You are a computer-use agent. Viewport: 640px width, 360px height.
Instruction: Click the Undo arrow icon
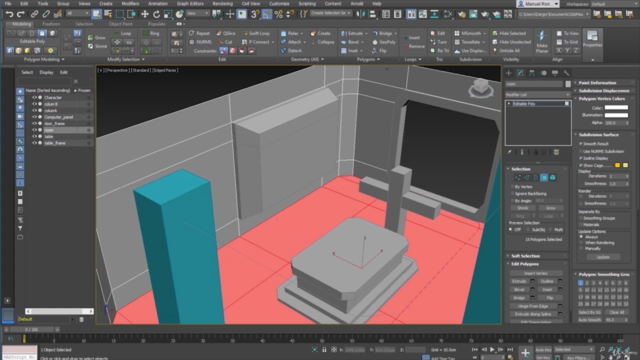coord(9,15)
